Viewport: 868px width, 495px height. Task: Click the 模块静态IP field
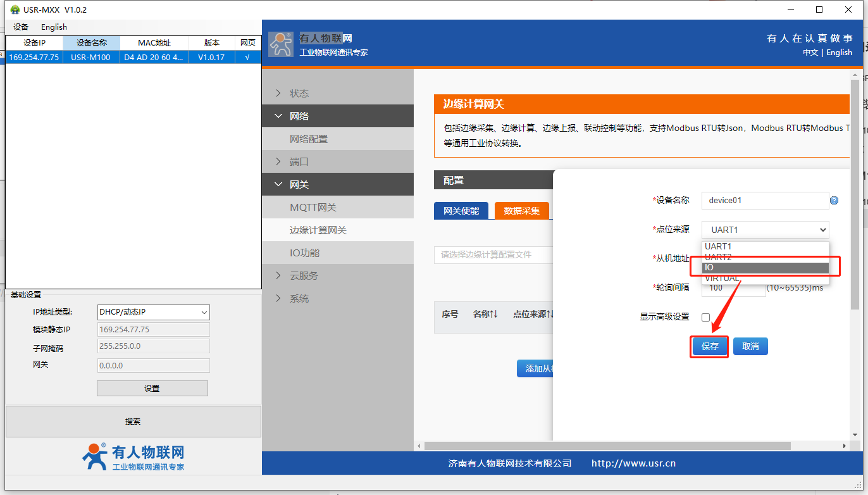153,330
